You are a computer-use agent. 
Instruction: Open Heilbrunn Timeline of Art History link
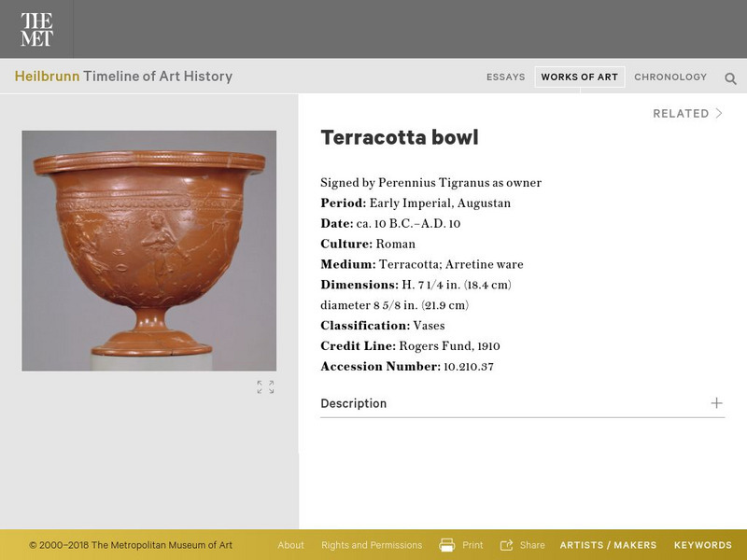click(123, 77)
